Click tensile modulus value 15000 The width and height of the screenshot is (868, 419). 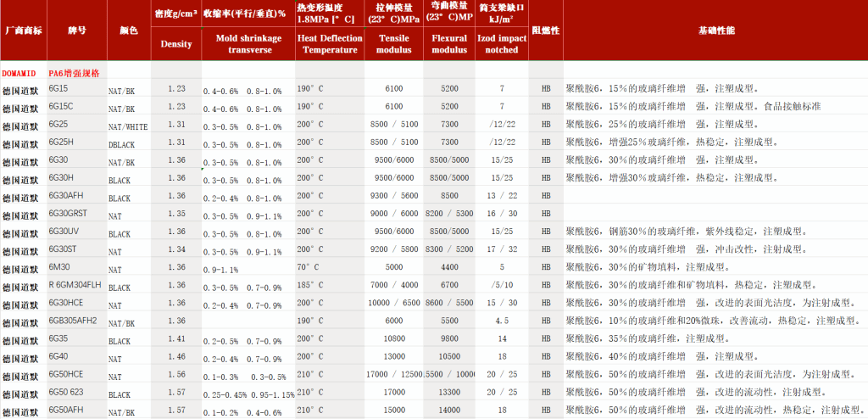click(394, 410)
